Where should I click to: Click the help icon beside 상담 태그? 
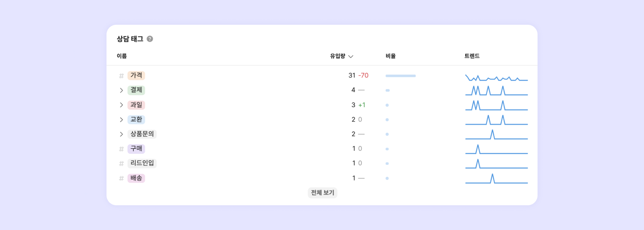point(150,39)
